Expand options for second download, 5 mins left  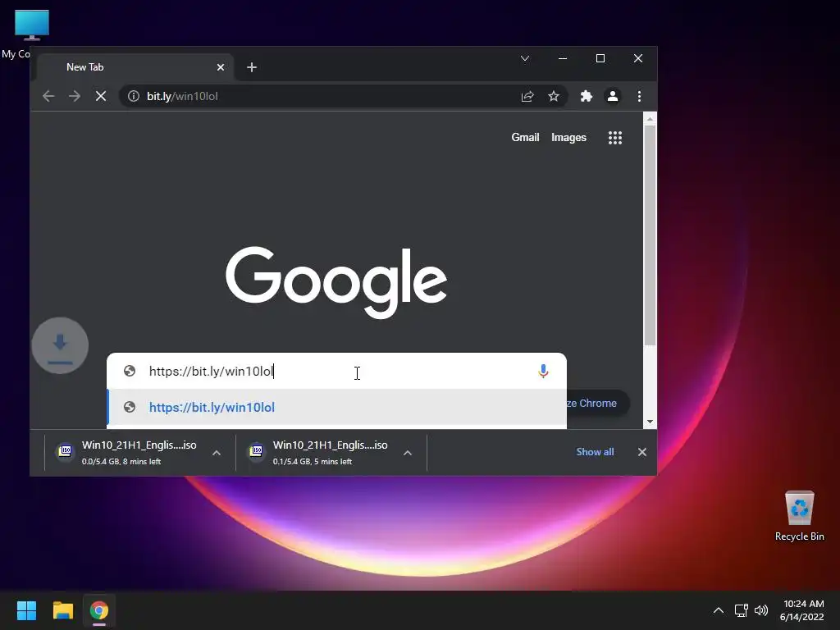pos(408,453)
